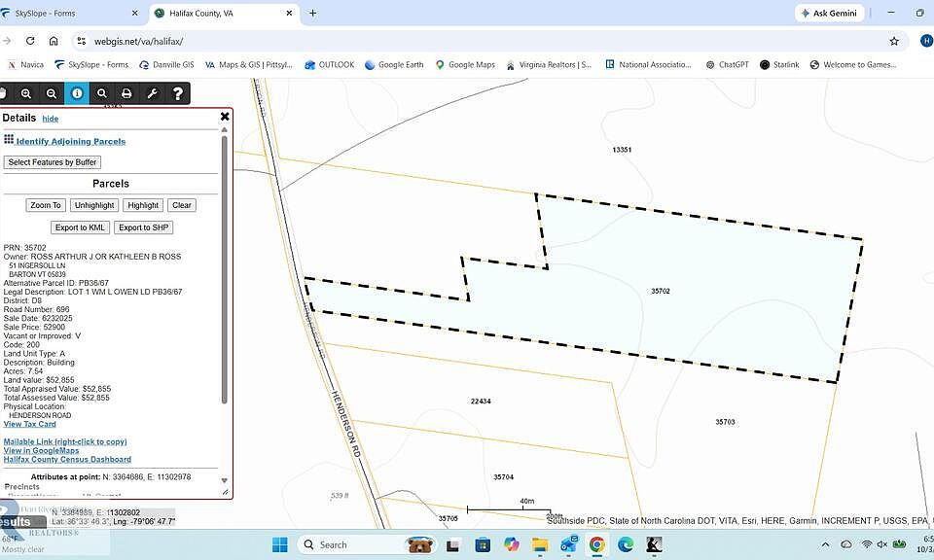This screenshot has width=934, height=560.
Task: Click the Ask Gemini button
Action: pyautogui.click(x=829, y=13)
